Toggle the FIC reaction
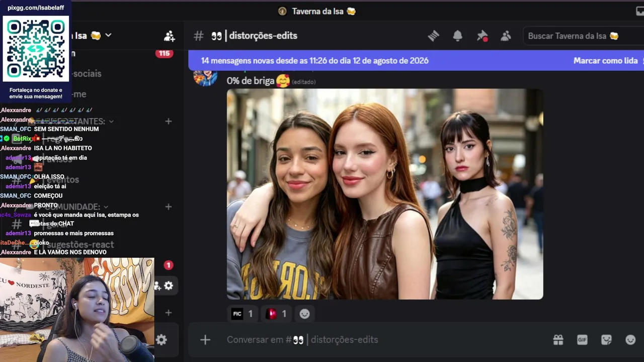 pyautogui.click(x=243, y=314)
